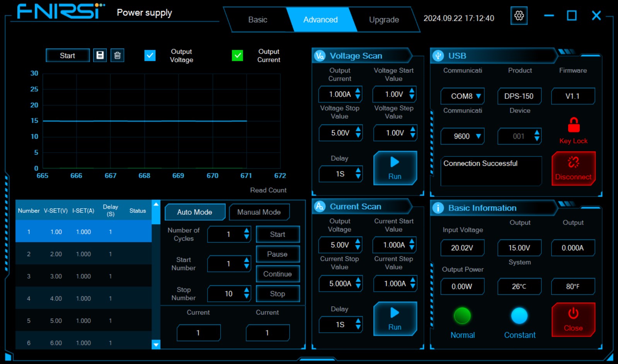Toggle the Output Current checkbox
This screenshot has height=364, width=618.
pos(237,56)
